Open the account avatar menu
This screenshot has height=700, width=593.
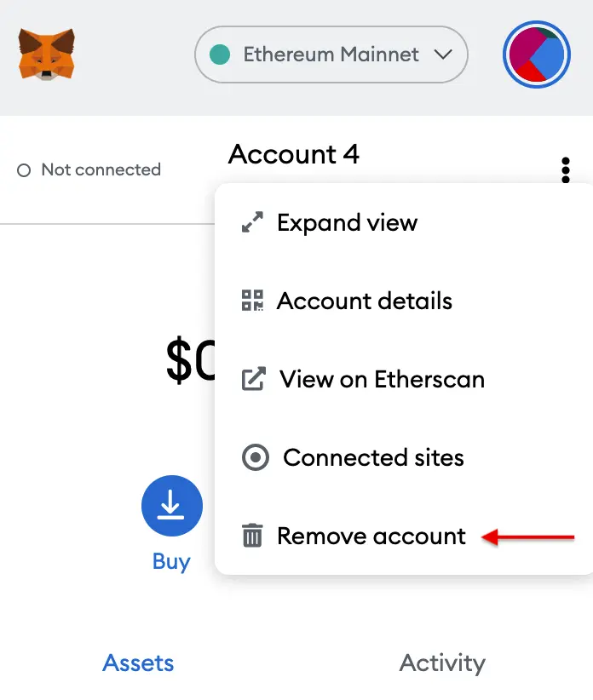tap(536, 55)
